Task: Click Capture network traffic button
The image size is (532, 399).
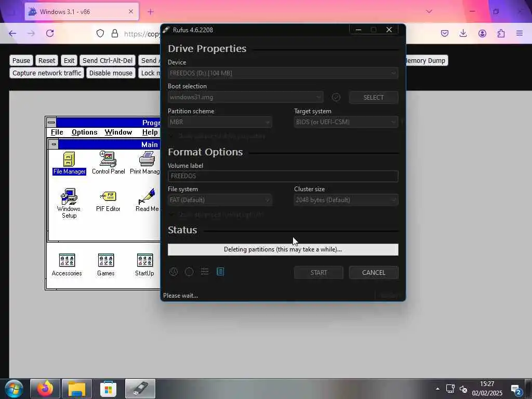Action: (x=47, y=73)
